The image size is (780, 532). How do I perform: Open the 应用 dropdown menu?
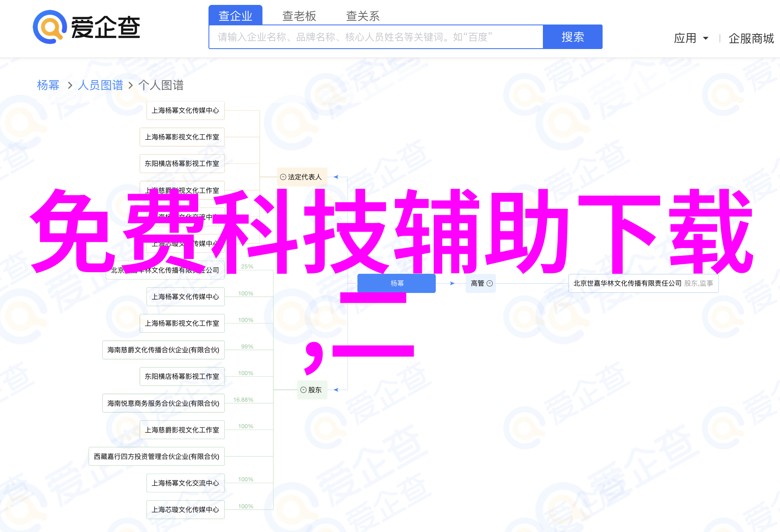point(691,38)
